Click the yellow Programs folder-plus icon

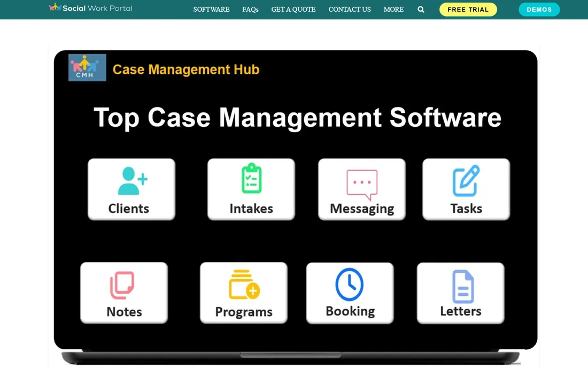click(x=244, y=285)
